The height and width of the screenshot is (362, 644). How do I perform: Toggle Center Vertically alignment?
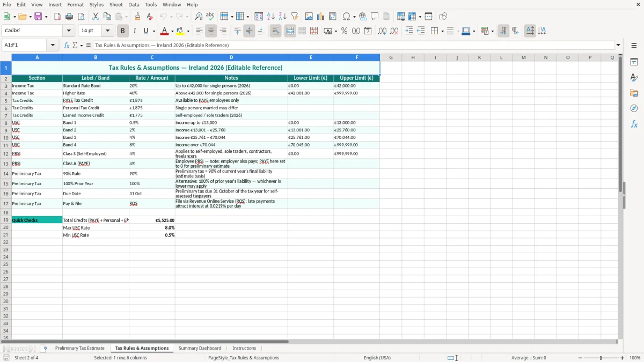249,31
